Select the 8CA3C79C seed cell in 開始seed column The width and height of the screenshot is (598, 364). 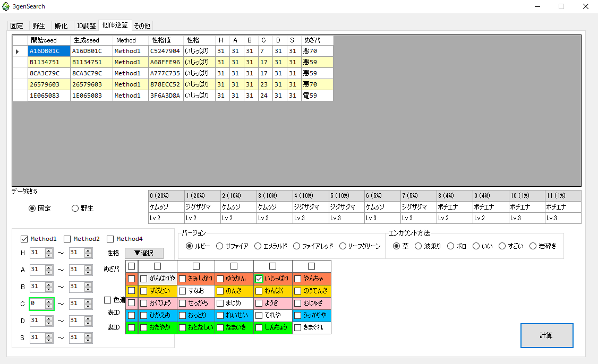click(49, 73)
